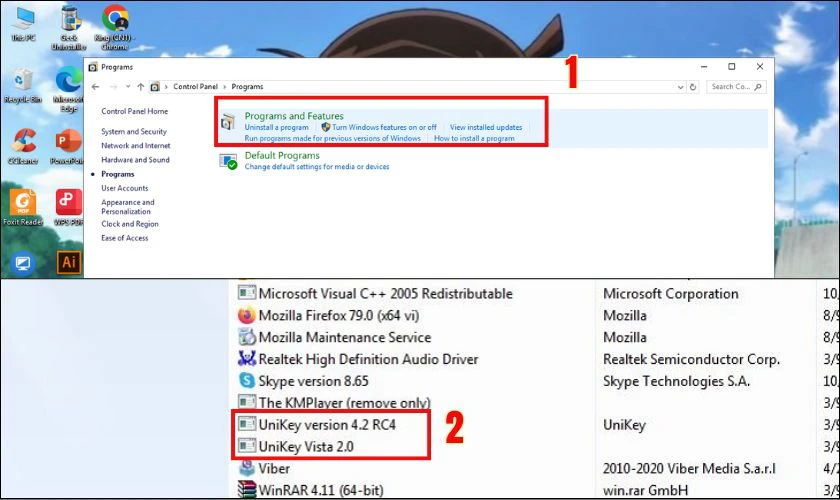Click the back arrow in Control Panel
840x500 pixels.
95,87
